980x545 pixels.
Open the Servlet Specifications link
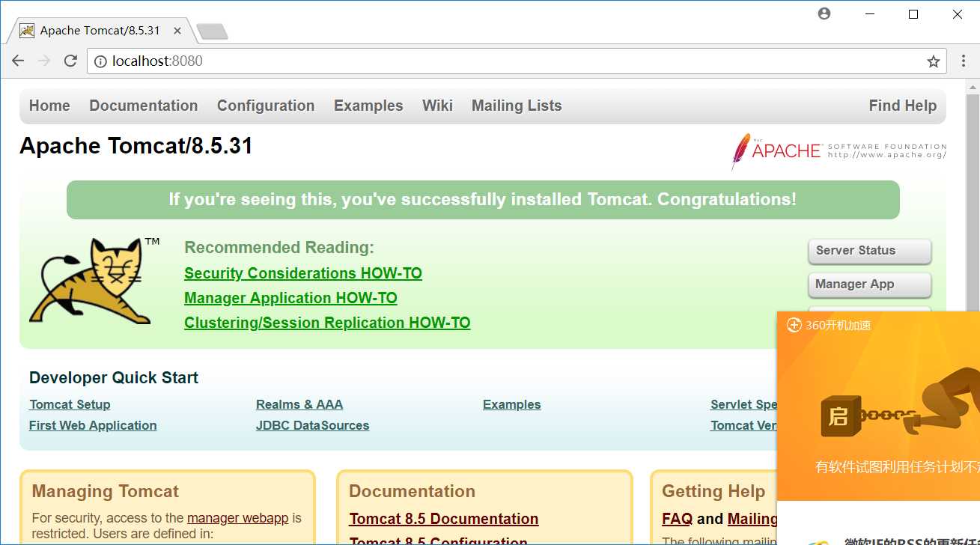743,404
